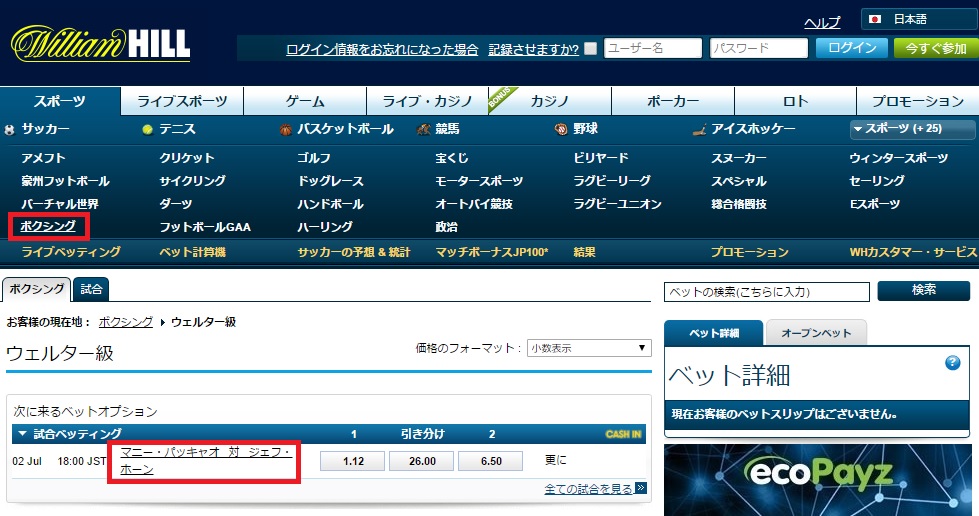Open the カジノ tab
The image size is (979, 516).
pos(549,101)
